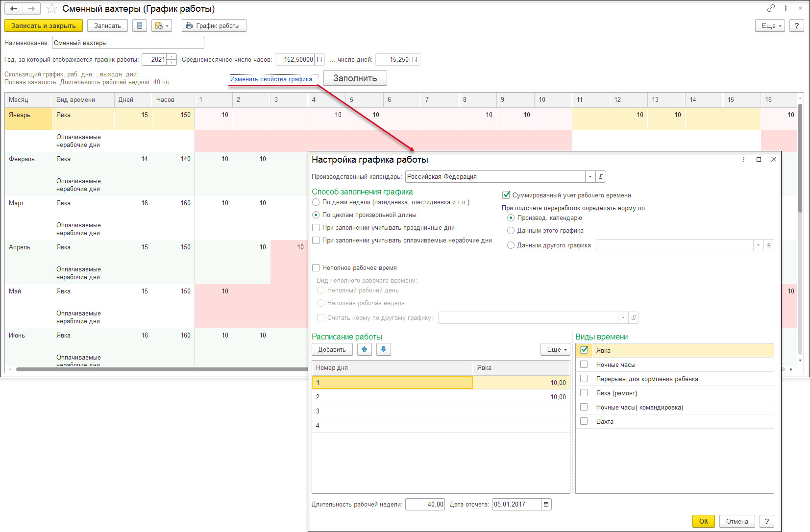
Task: Open the create-based-on icon dropdown
Action: click(162, 25)
